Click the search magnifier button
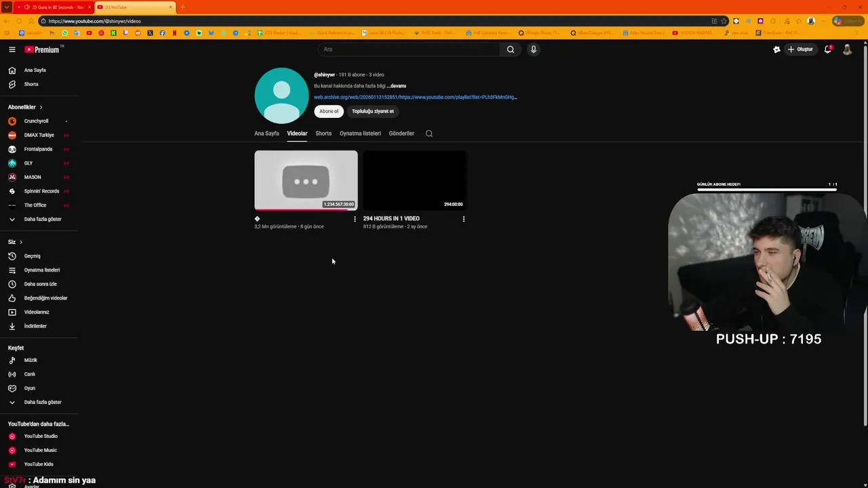Screen dimensions: 868x488 tap(511, 49)
